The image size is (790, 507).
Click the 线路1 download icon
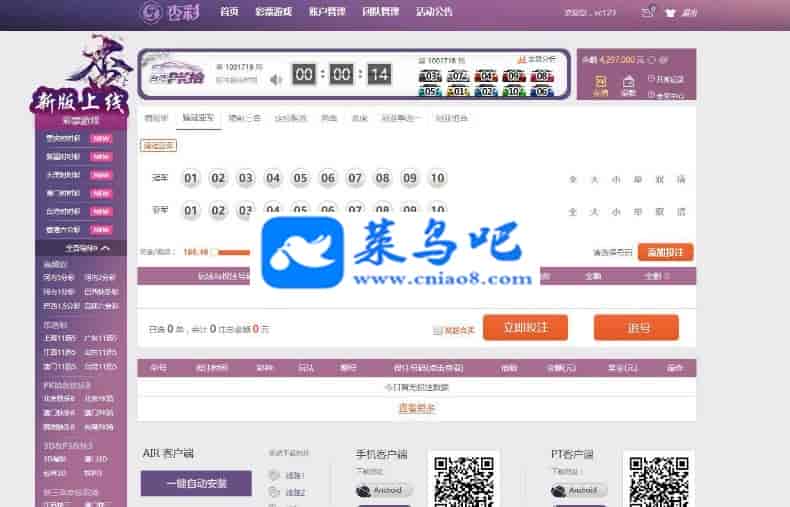point(274,475)
